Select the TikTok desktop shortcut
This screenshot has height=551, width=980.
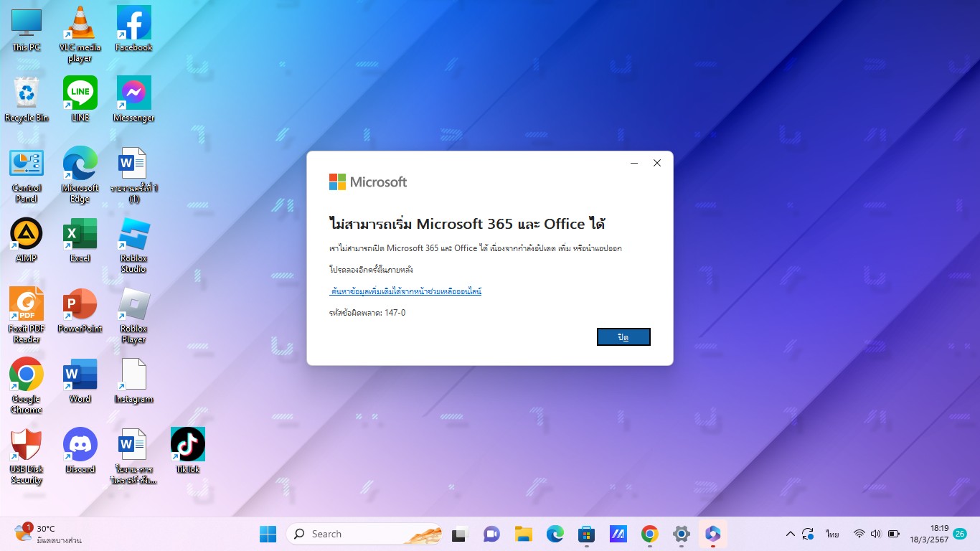click(188, 451)
